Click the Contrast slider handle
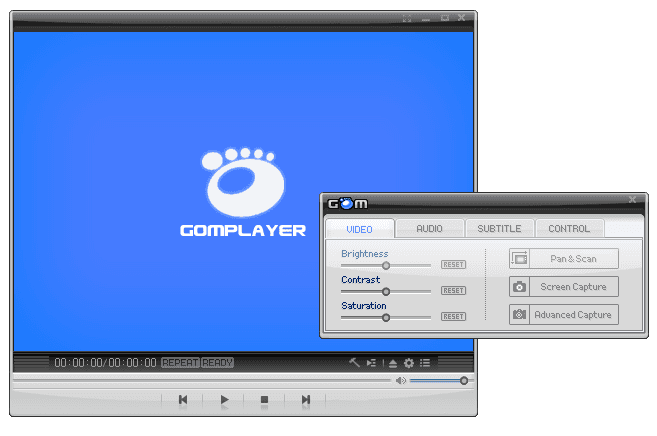The height and width of the screenshot is (436, 657). (386, 292)
